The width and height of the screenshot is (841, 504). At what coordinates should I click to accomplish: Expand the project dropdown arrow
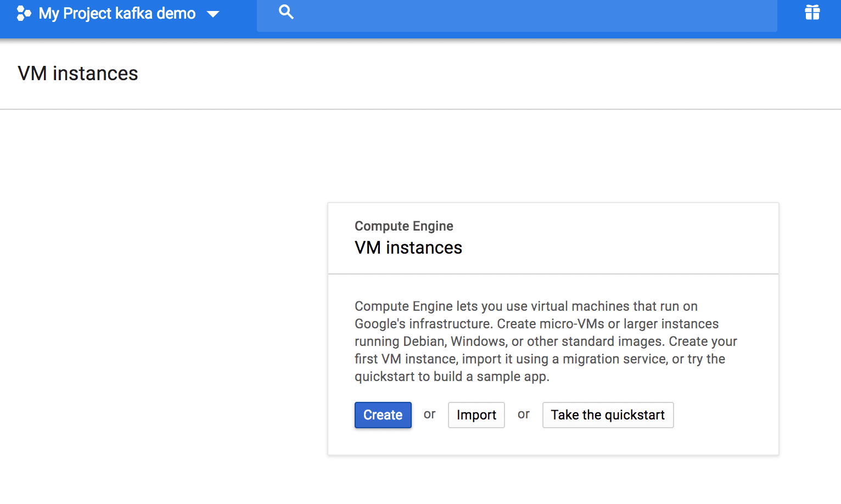pos(213,14)
